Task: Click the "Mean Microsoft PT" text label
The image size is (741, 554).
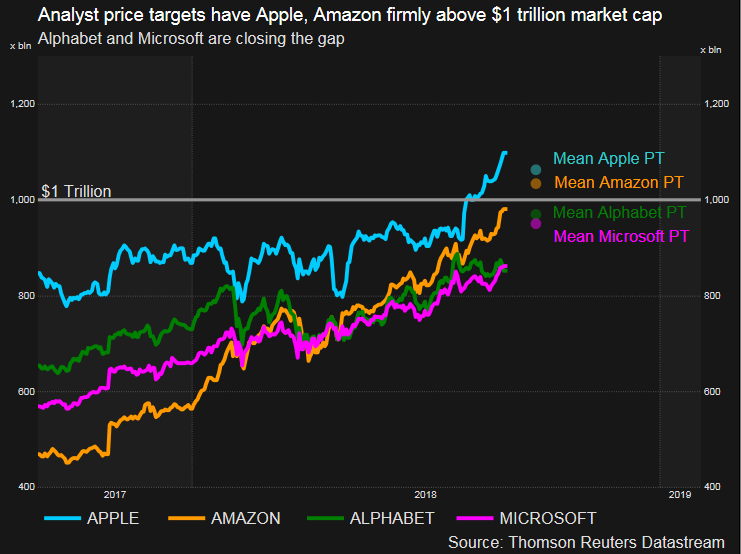Action: [621, 236]
